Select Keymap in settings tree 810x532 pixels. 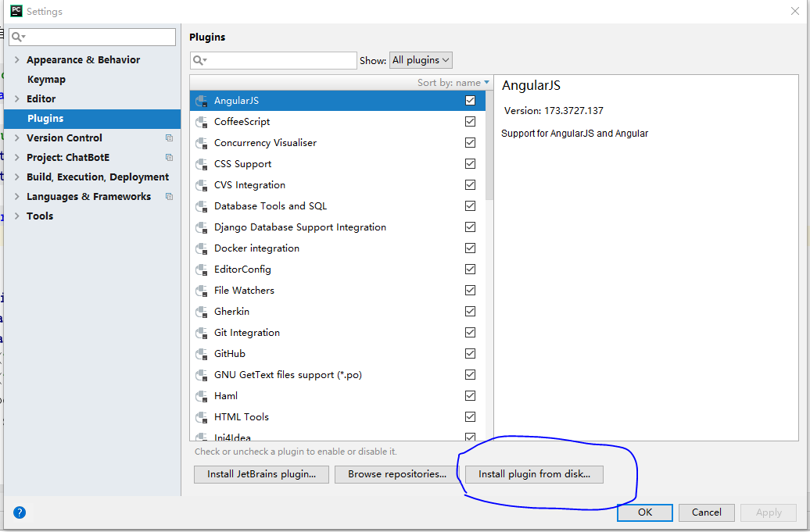click(46, 80)
